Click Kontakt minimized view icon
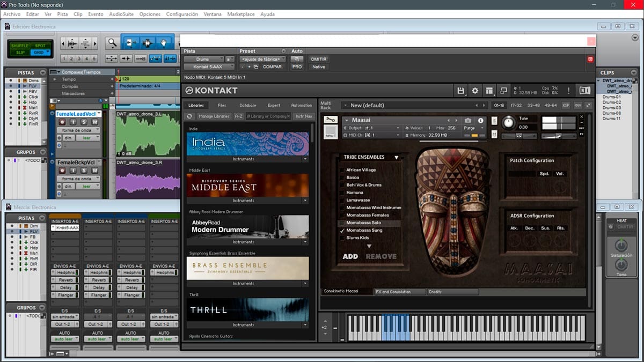The height and width of the screenshot is (362, 644). 503,91
